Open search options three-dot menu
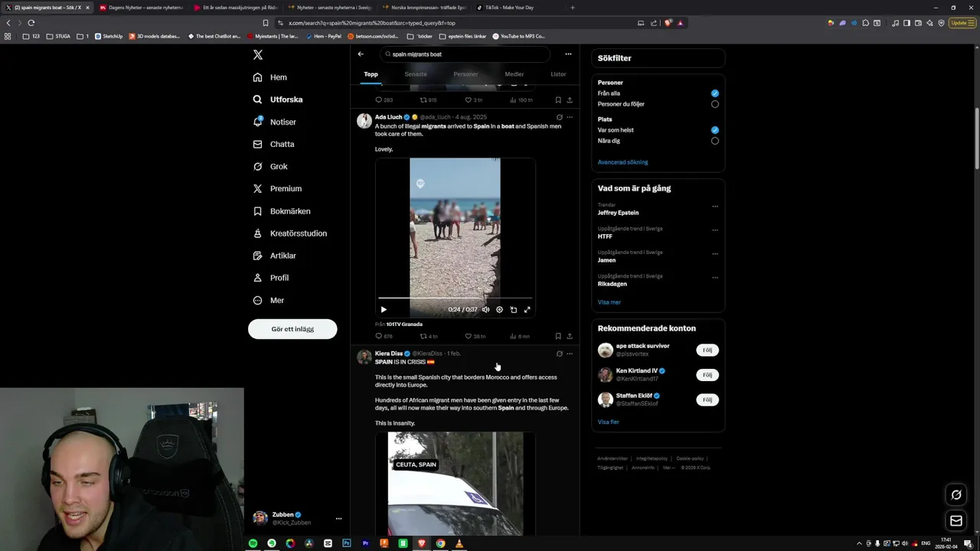The width and height of the screenshot is (980, 551). pos(568,54)
